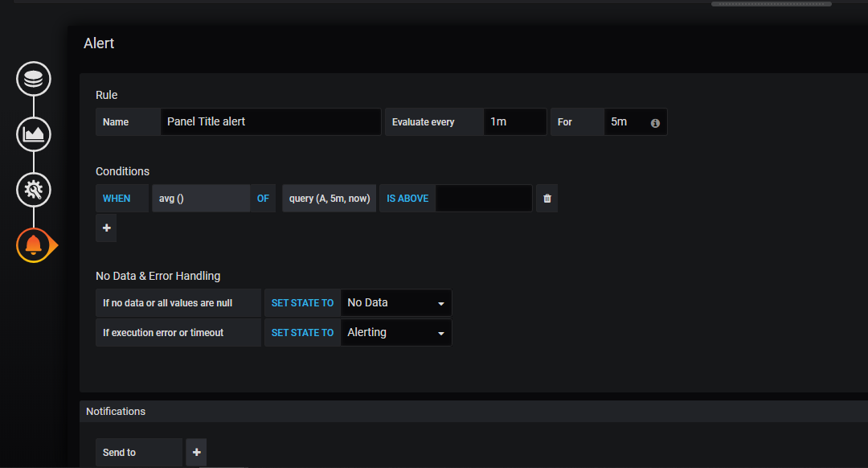Add notification channel next to Send to
The height and width of the screenshot is (468, 868).
click(x=196, y=453)
